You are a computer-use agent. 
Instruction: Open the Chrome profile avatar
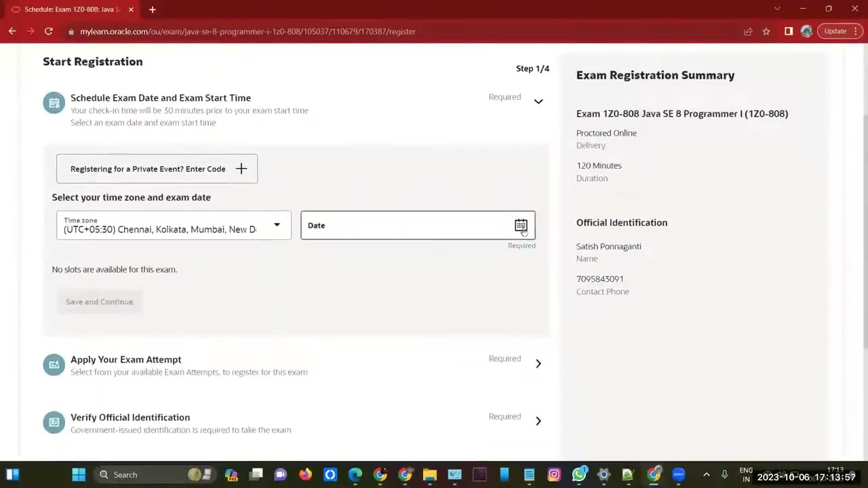[x=806, y=31]
